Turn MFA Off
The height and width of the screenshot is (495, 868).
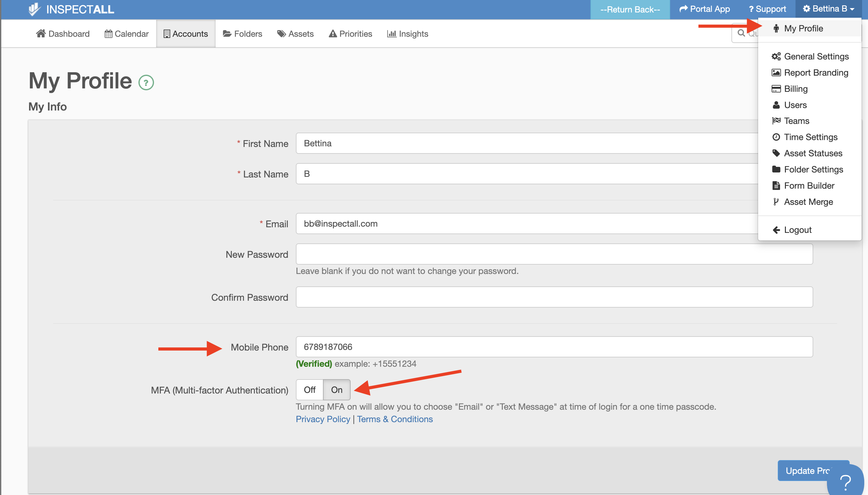[310, 390]
